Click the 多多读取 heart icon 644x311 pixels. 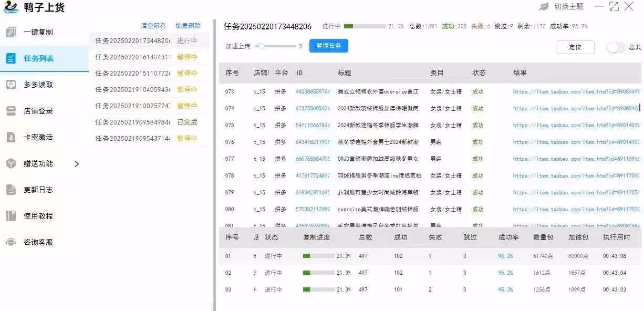tap(11, 85)
